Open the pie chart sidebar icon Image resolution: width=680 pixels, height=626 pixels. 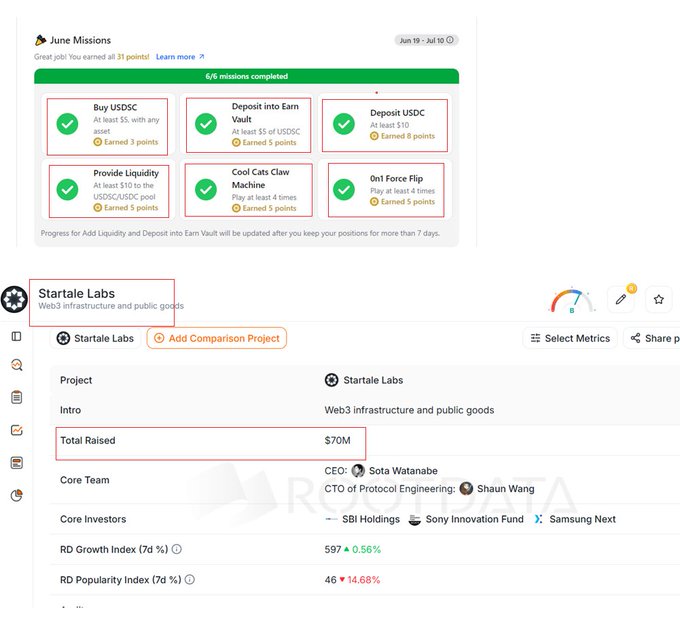16,495
